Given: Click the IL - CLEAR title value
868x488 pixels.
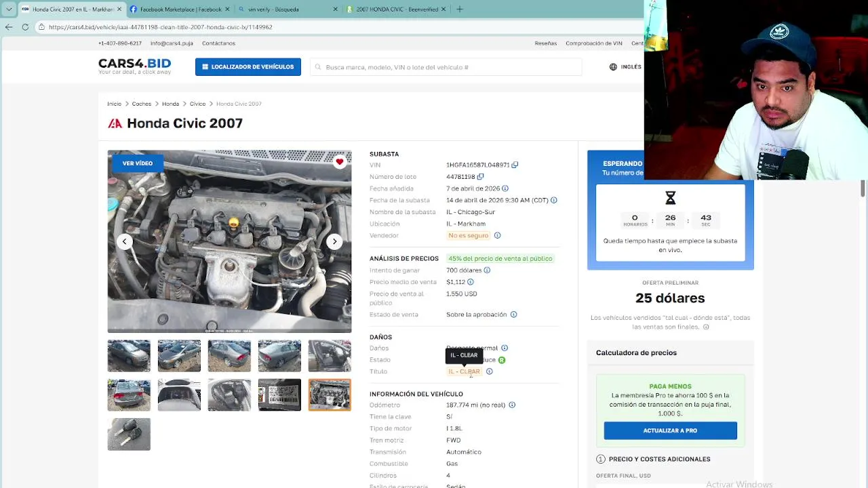Looking at the screenshot, I should click(x=464, y=371).
